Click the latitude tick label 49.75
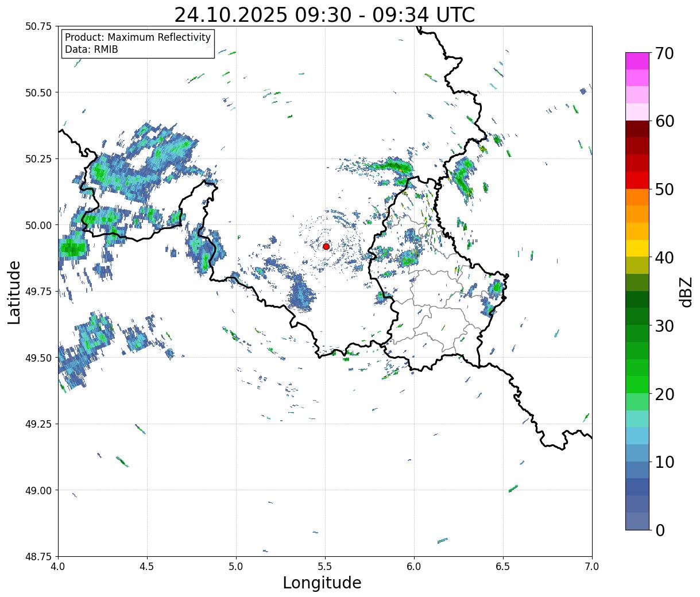Viewport: 700px width, 597px height. coord(38,292)
